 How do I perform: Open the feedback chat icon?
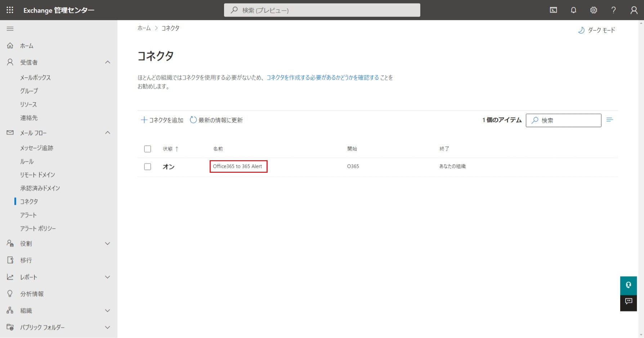click(x=628, y=302)
